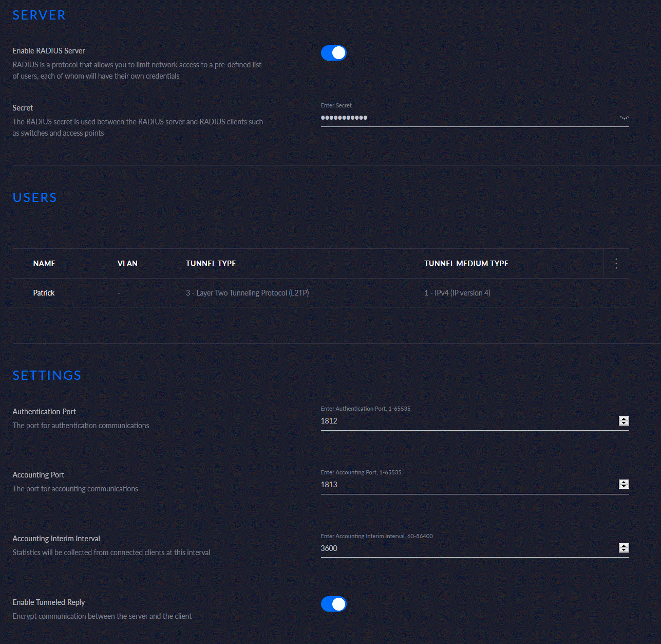Click into the Enter Secret password field
The image size is (661, 644).
(x=462, y=118)
